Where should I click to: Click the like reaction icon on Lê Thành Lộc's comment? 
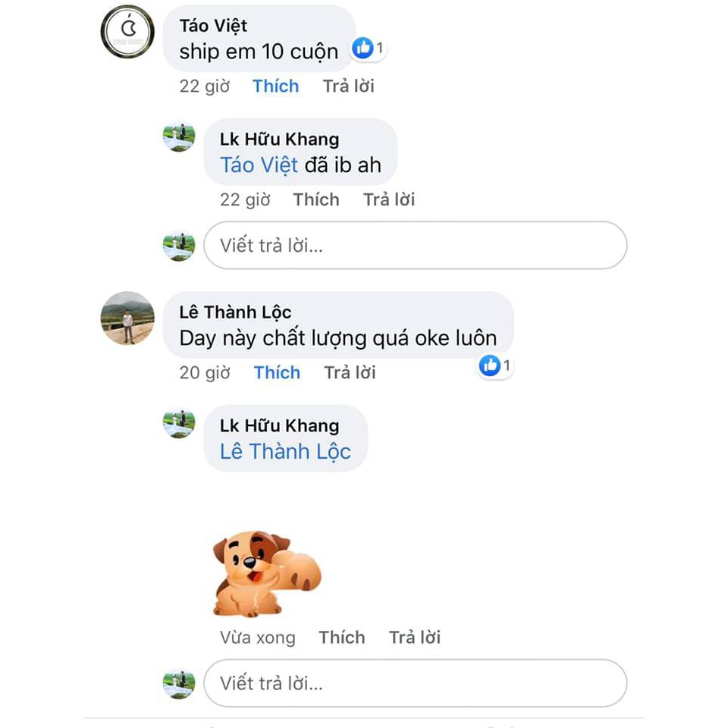(489, 366)
